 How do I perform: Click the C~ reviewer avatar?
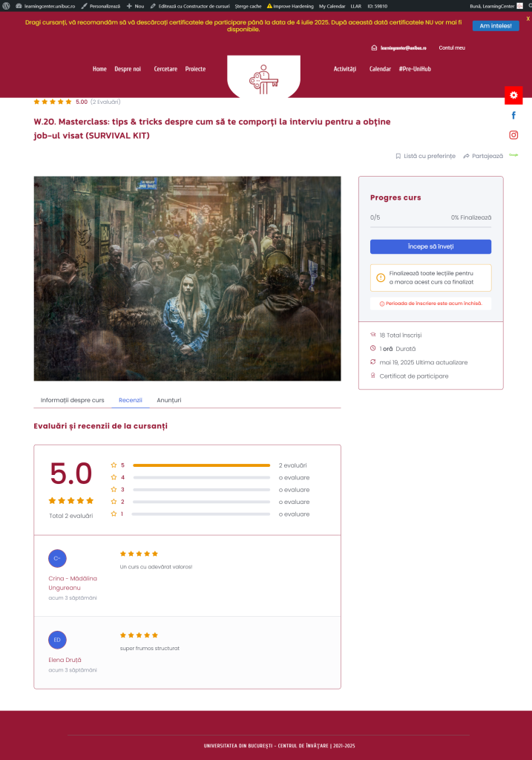click(x=57, y=558)
